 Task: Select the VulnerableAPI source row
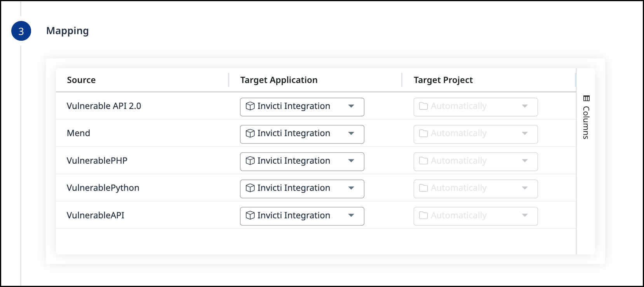pyautogui.click(x=96, y=216)
